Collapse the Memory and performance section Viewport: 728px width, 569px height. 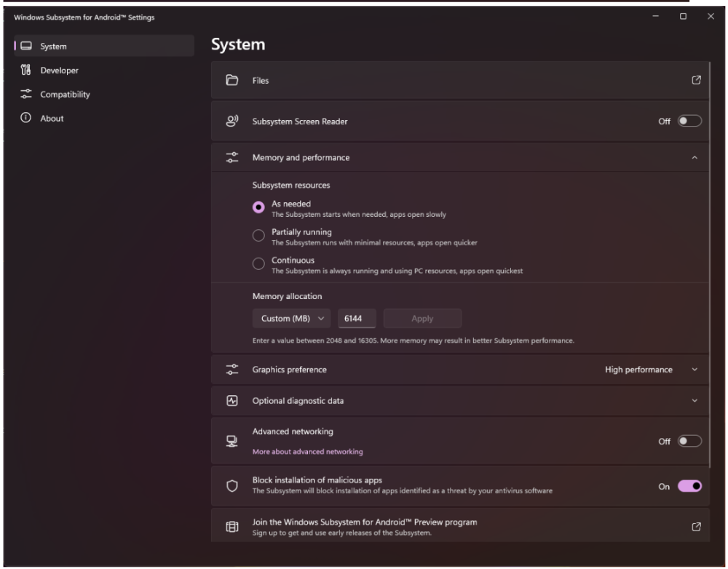(x=695, y=158)
